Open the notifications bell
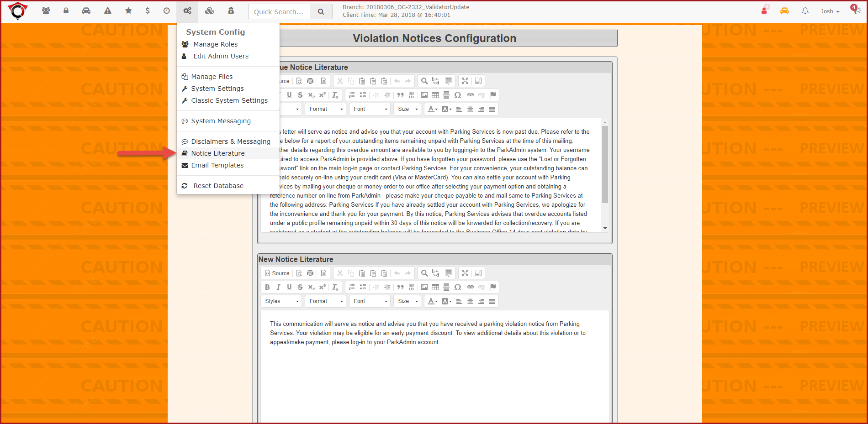Image resolution: width=868 pixels, height=424 pixels. click(805, 11)
